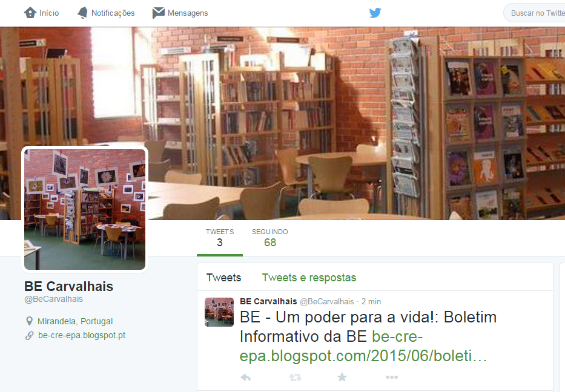
Task: Open the Tweets count stat
Action: (220, 238)
